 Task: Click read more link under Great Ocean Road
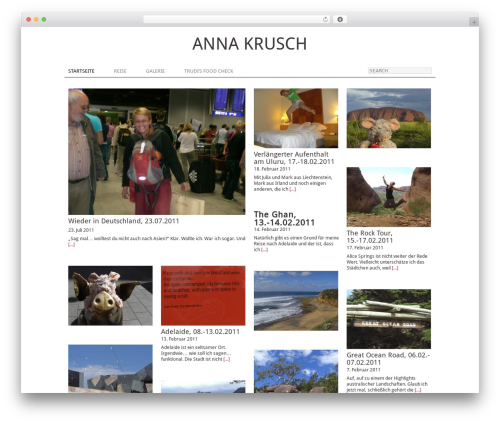[418, 390]
